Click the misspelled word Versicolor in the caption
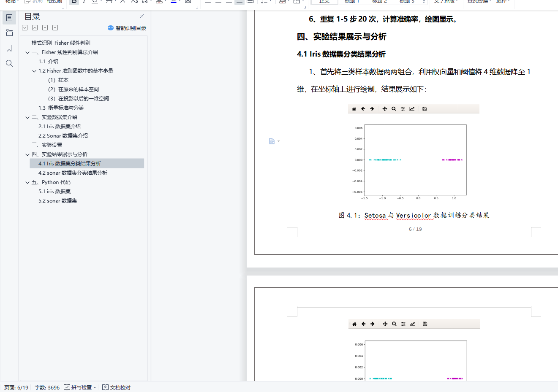This screenshot has width=558, height=392. point(414,215)
